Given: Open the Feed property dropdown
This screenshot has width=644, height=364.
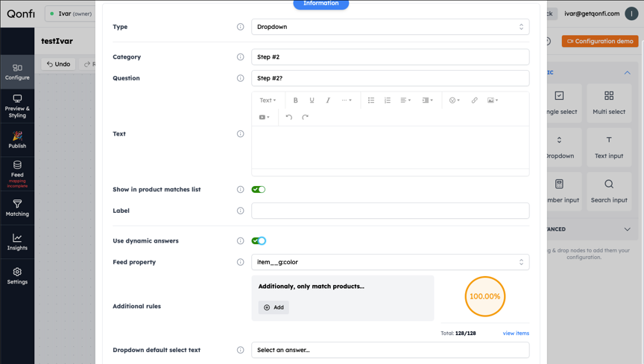Looking at the screenshot, I should tap(390, 262).
